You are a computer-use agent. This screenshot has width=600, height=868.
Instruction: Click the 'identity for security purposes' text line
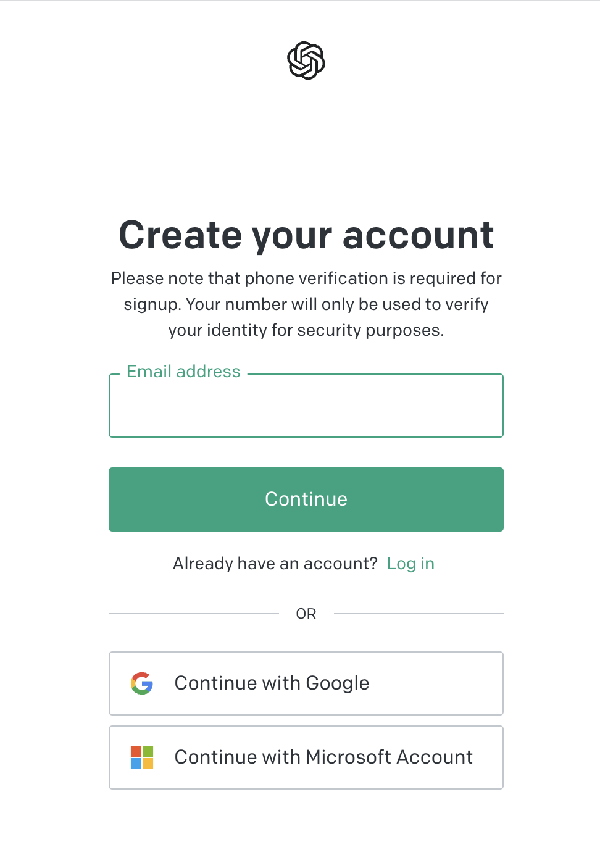pyautogui.click(x=306, y=330)
